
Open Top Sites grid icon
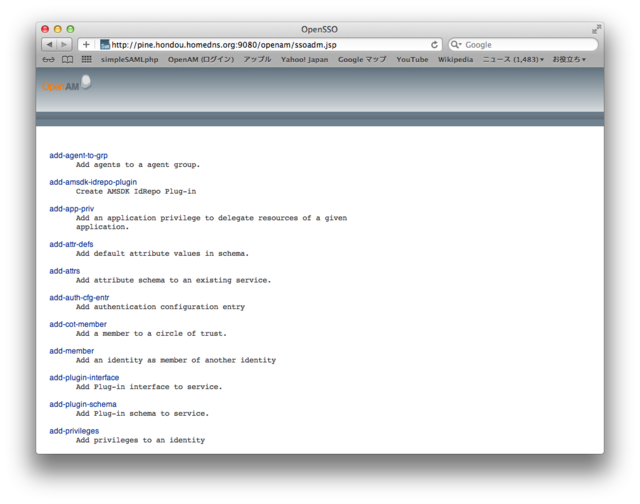87,60
